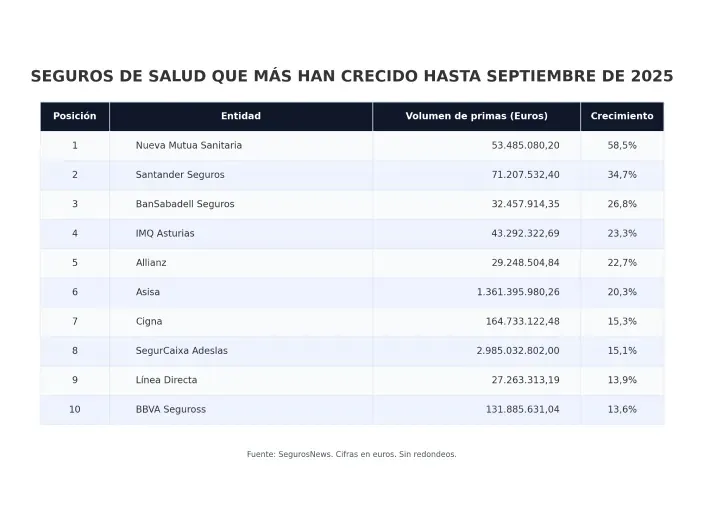Click the premium value 1.361.395.980,26
Viewport: 704px width, 528px height.
518,292
